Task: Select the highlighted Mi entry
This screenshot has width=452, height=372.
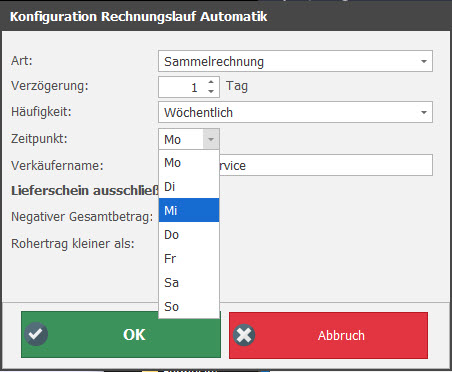Action: [x=189, y=210]
